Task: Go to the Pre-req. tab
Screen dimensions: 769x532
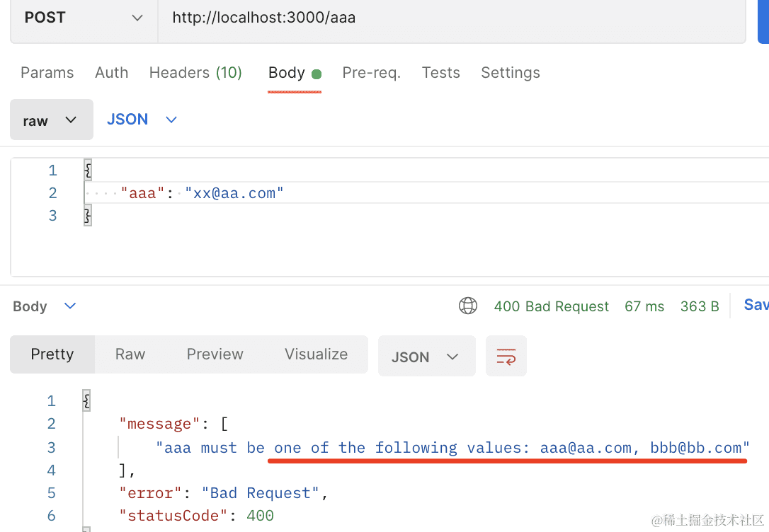Action: tap(371, 73)
